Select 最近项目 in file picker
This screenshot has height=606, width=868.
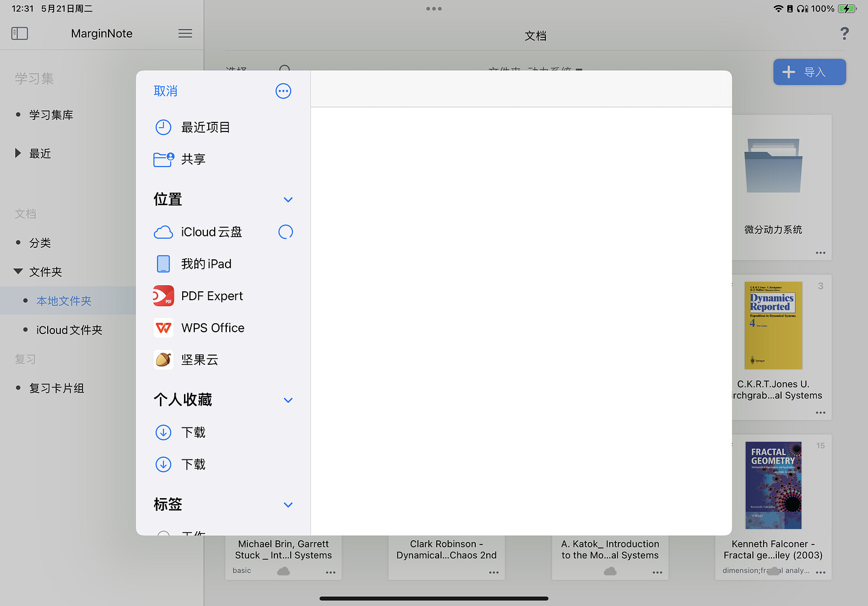(x=206, y=127)
